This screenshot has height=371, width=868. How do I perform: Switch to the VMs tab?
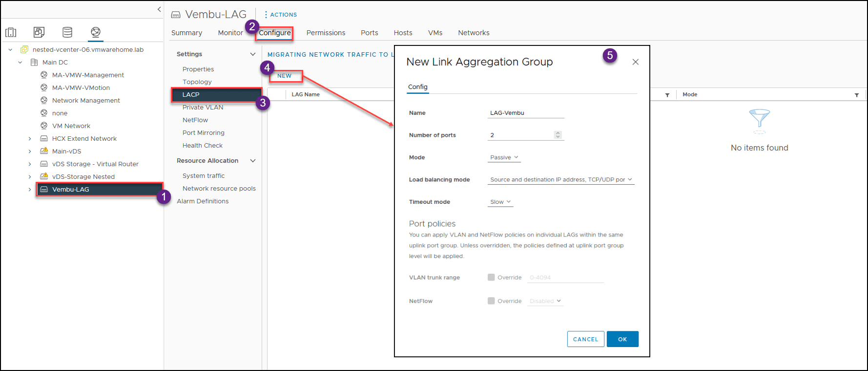point(435,33)
